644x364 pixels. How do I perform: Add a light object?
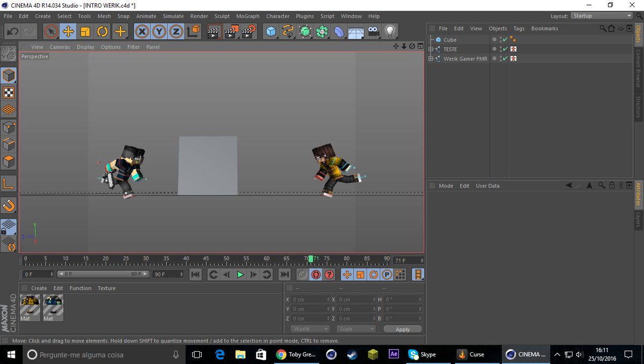pos(391,32)
